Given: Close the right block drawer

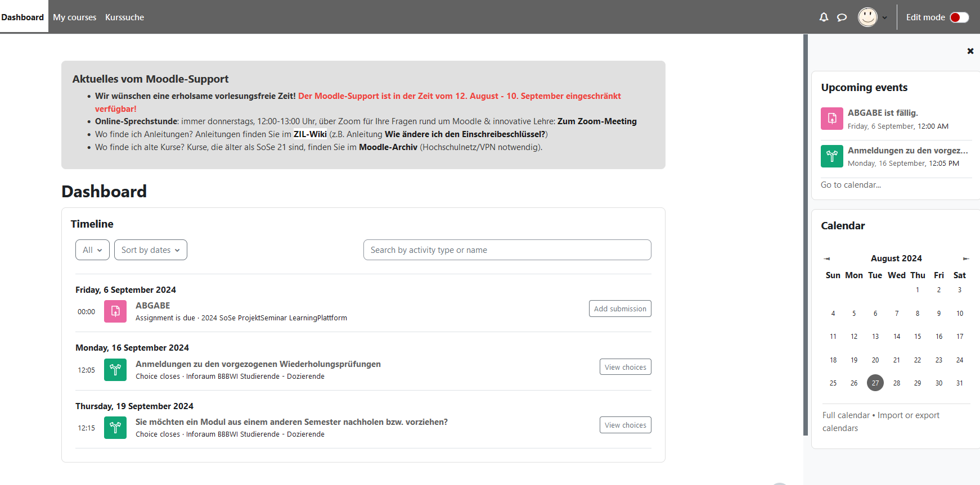Looking at the screenshot, I should click(970, 51).
